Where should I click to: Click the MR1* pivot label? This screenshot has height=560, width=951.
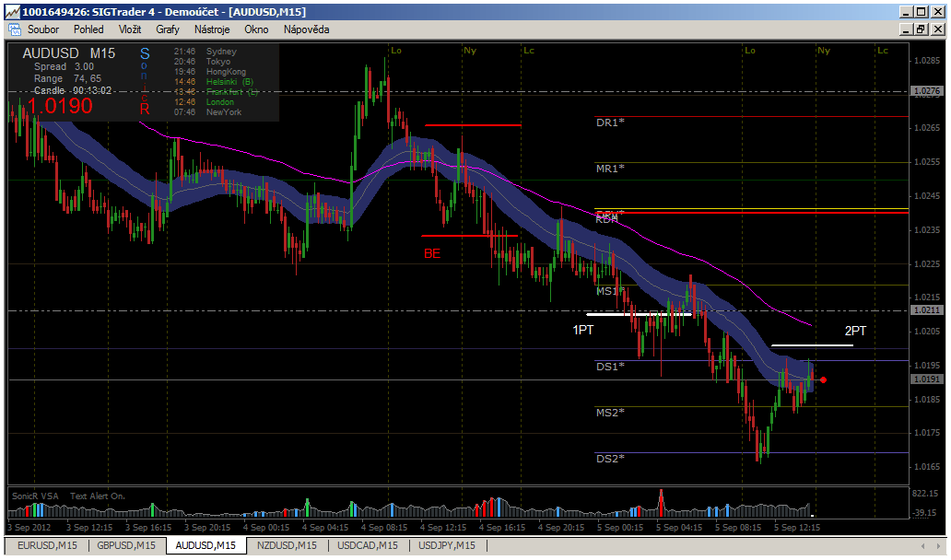610,169
